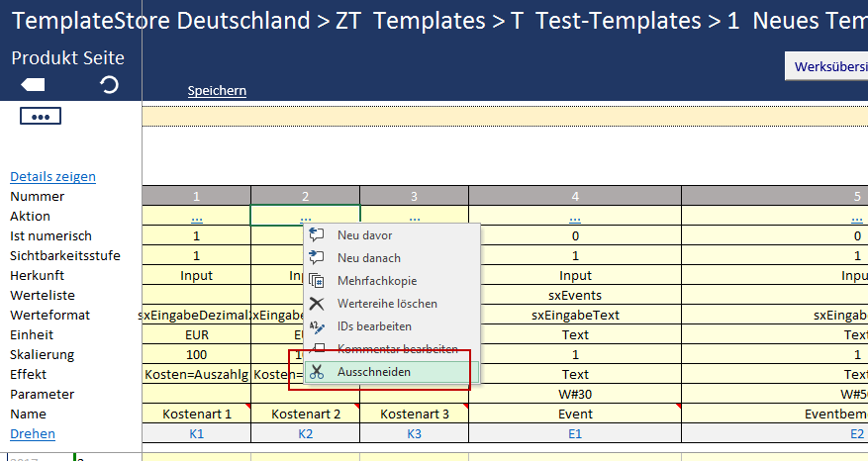The image size is (868, 461).
Task: Select the 'Event' name cell in column 4
Action: 575,414
